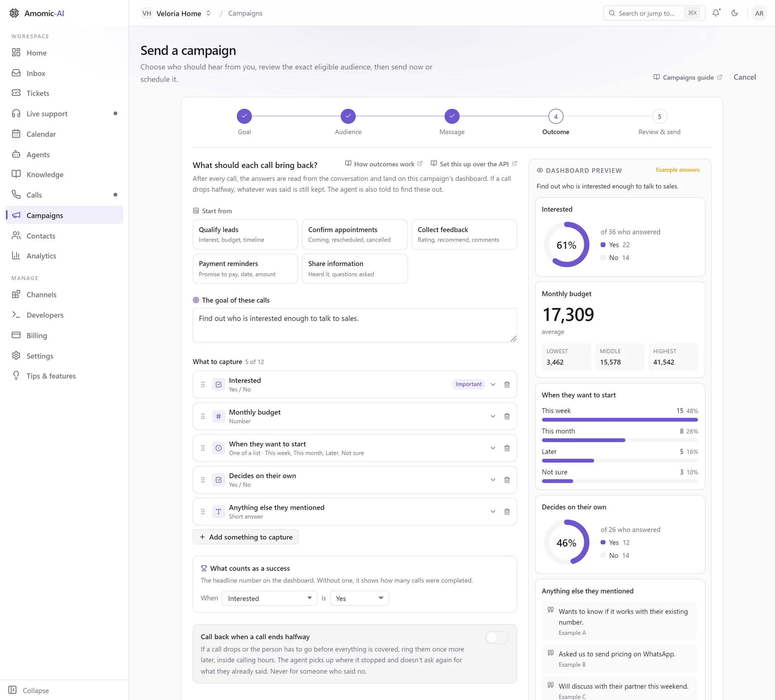Toggle Call back when a call ends halfway
775x700 pixels.
pos(497,637)
